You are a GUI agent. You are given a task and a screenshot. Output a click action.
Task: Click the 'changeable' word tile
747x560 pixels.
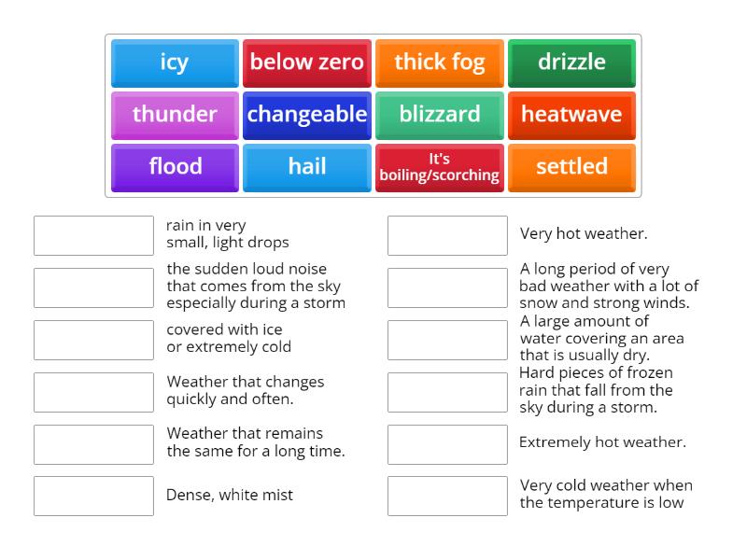click(306, 115)
